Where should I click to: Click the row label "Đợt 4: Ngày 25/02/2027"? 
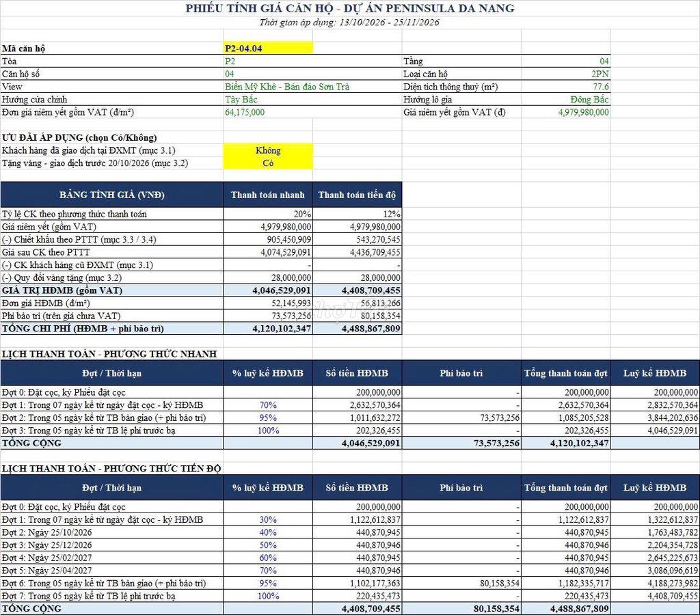pos(47,558)
